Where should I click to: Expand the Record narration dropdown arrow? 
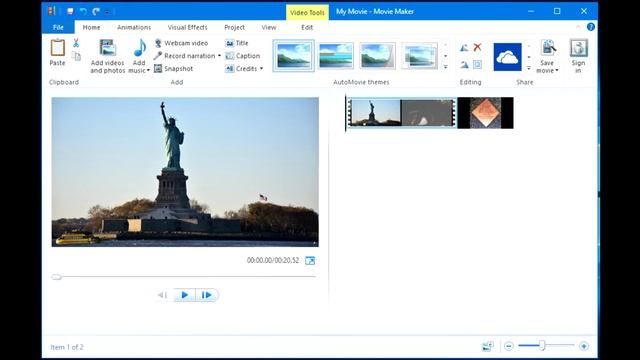coord(219,56)
